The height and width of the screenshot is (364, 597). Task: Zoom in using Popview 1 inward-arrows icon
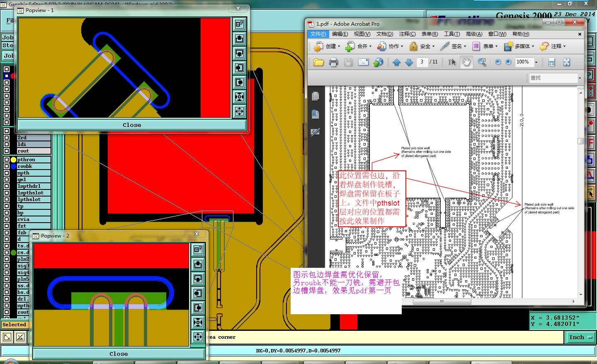point(239,97)
